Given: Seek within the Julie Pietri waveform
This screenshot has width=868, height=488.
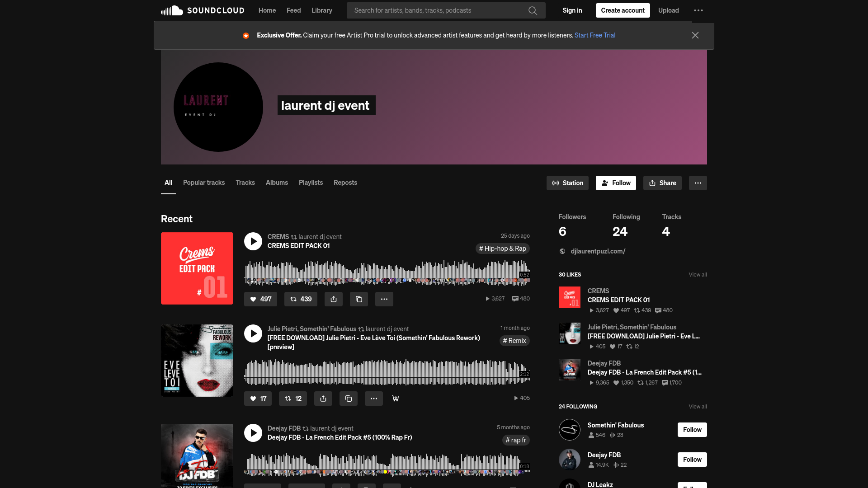Looking at the screenshot, I should pos(387,371).
